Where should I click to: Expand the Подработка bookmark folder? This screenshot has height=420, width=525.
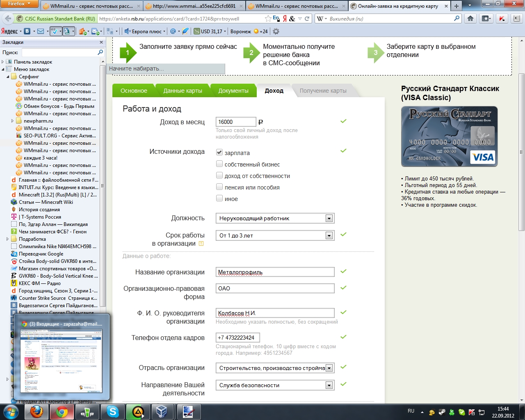[8, 239]
